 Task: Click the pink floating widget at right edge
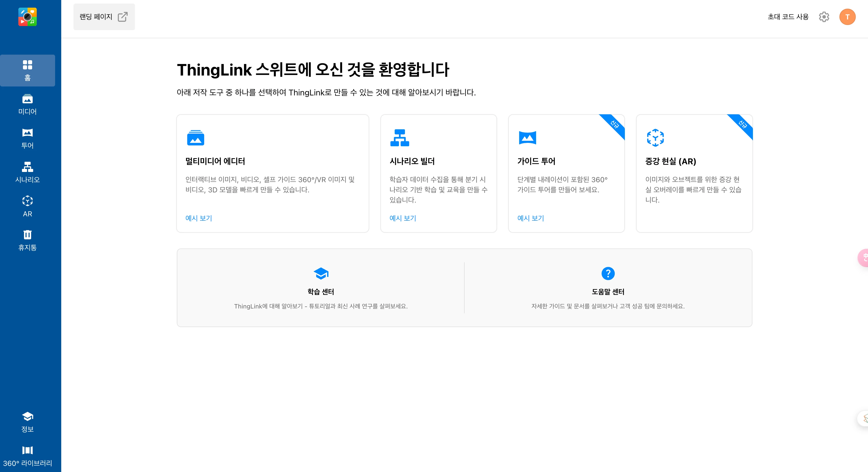[x=863, y=258]
